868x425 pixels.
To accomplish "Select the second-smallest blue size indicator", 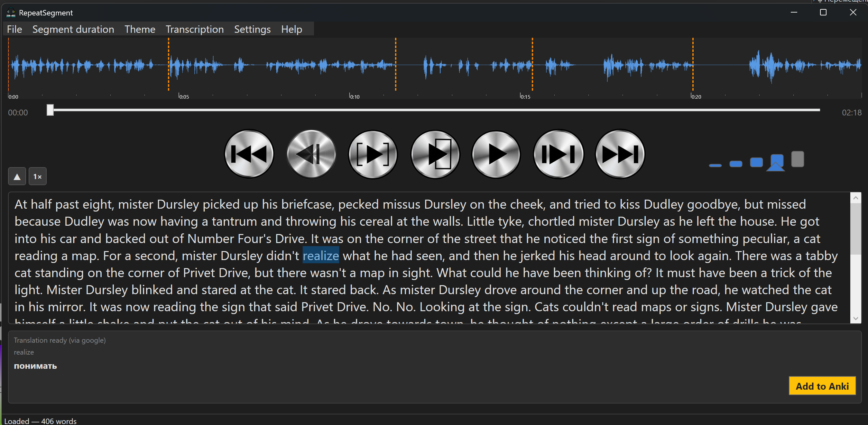I will [x=735, y=164].
